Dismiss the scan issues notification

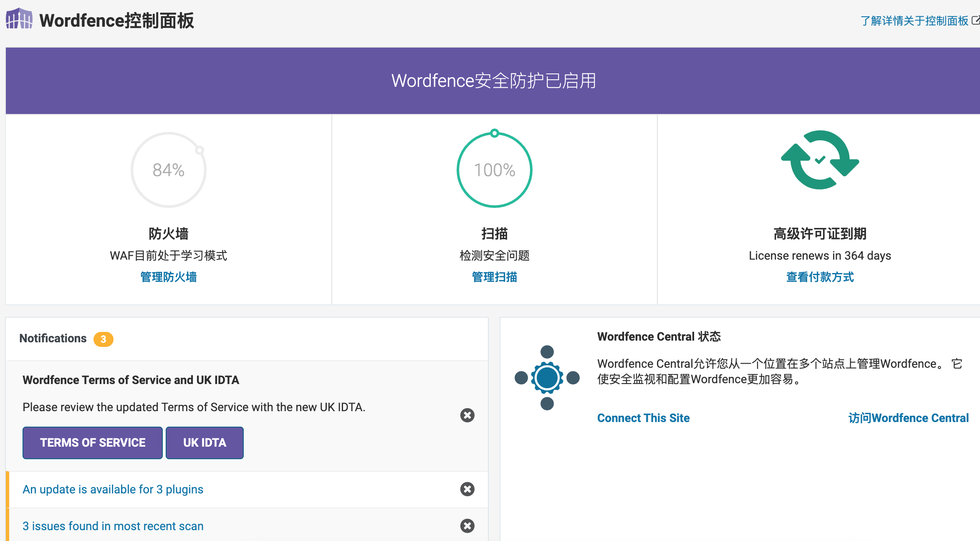point(467,526)
